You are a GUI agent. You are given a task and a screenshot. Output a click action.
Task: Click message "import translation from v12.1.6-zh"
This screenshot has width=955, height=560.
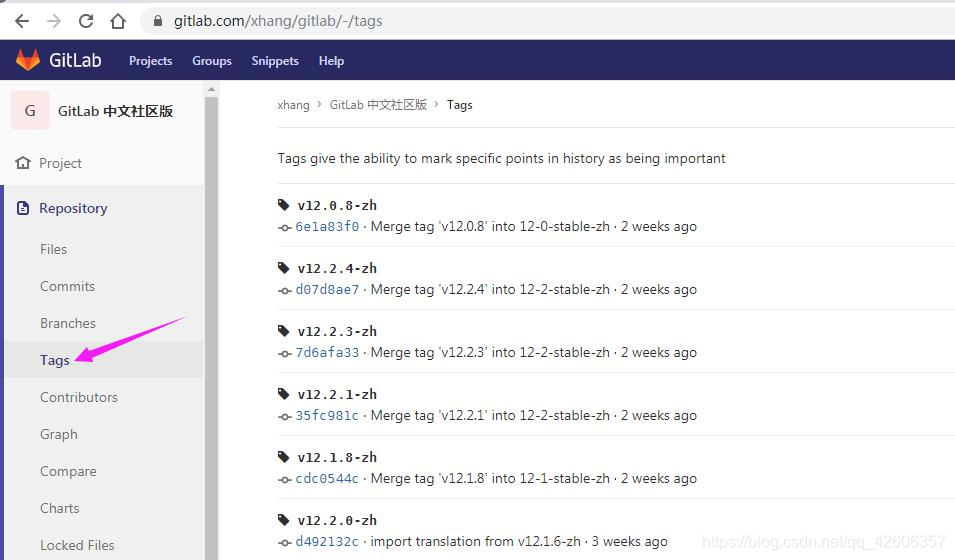click(476, 541)
